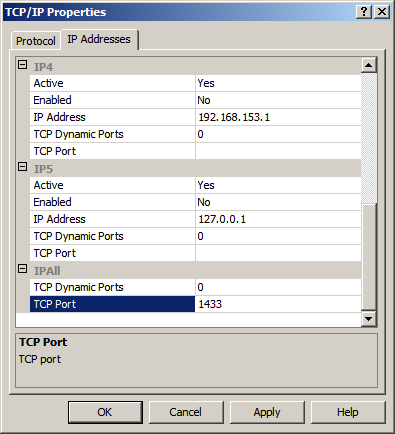Screen dimensions: 395x434
Task: Close the TCP/IP Properties dialog with X
Action: [382, 12]
